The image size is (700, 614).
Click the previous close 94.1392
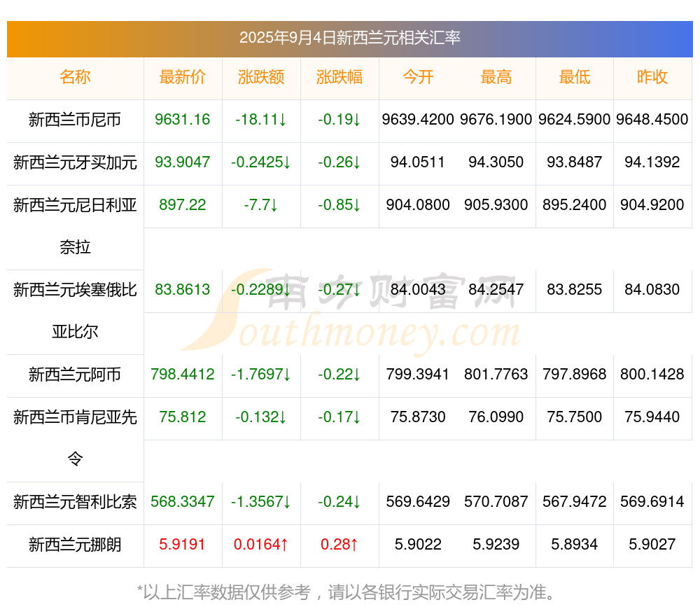(x=652, y=162)
